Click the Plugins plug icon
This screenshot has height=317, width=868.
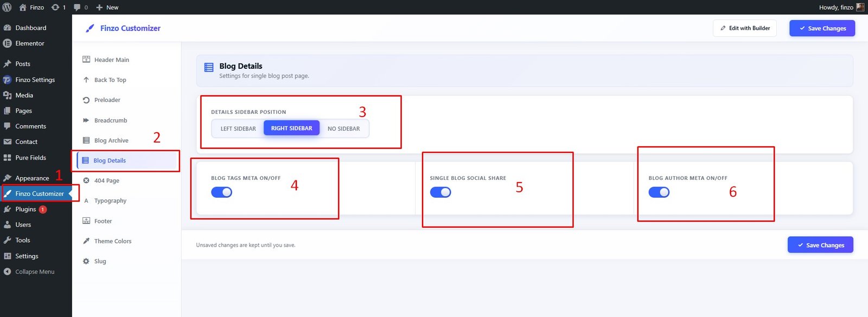point(7,209)
